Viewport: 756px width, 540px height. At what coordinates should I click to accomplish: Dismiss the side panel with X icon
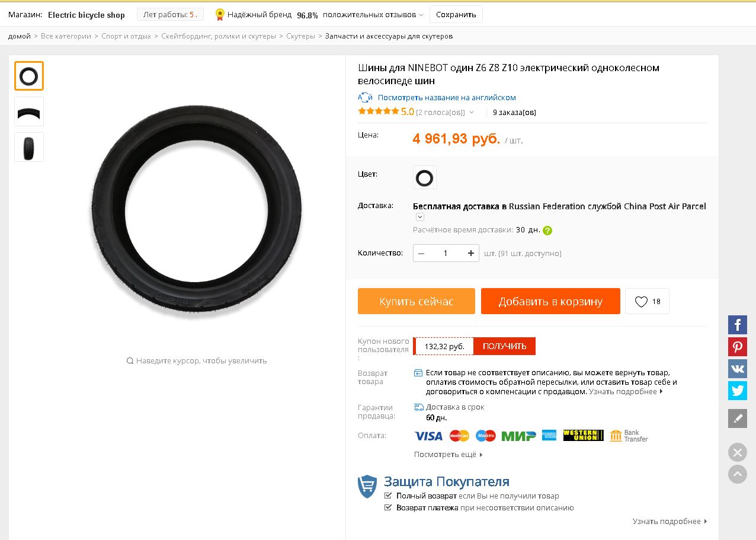[x=738, y=453]
